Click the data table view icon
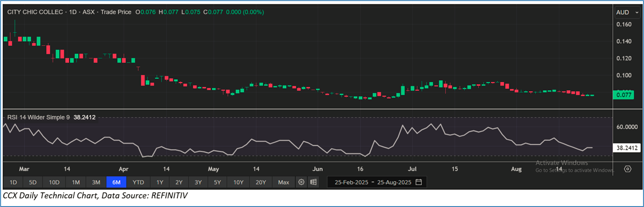Screen dimensions: 644x207 pos(313,182)
